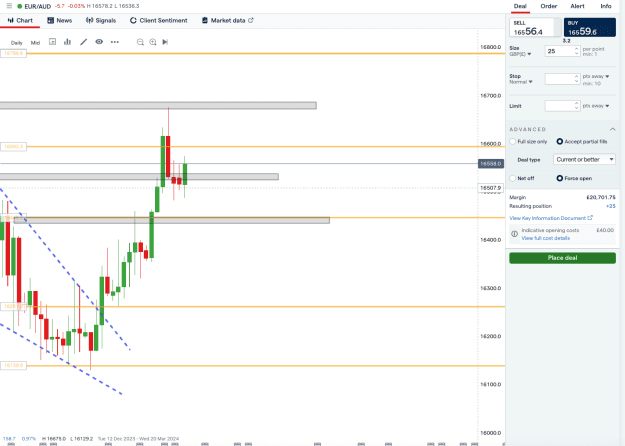
Task: Select the line drawing tool
Action: (x=83, y=42)
